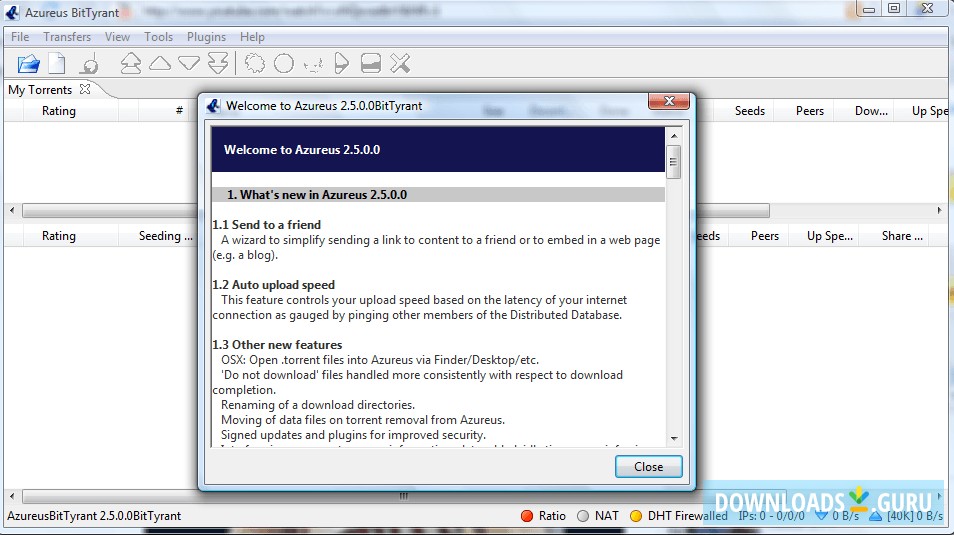Click the new blank document toolbar icon
The image size is (954, 535).
coord(57,63)
